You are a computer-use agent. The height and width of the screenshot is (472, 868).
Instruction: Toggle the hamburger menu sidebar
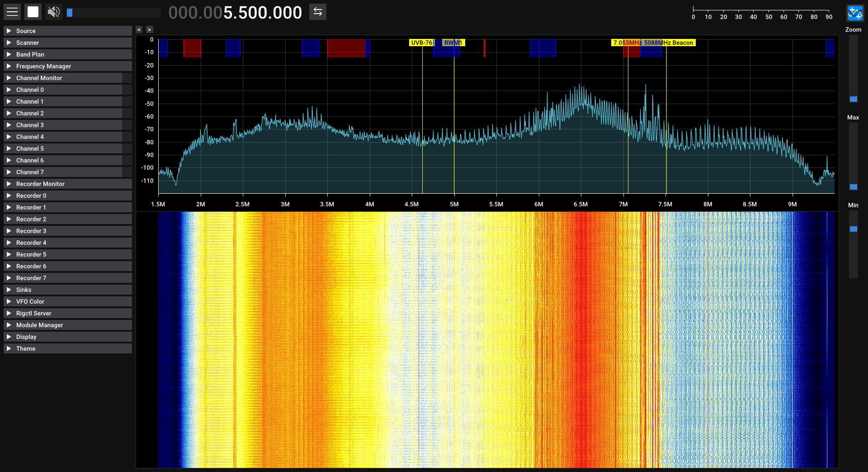coord(12,12)
